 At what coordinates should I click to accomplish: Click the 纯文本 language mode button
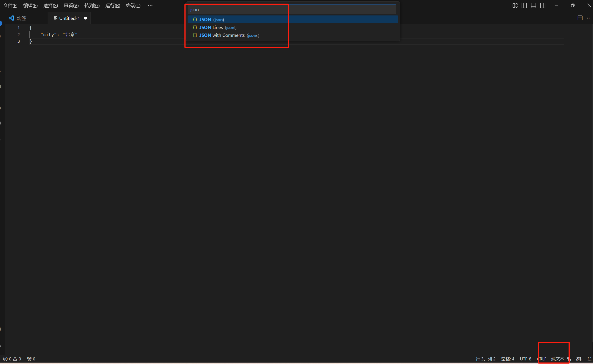click(x=557, y=359)
